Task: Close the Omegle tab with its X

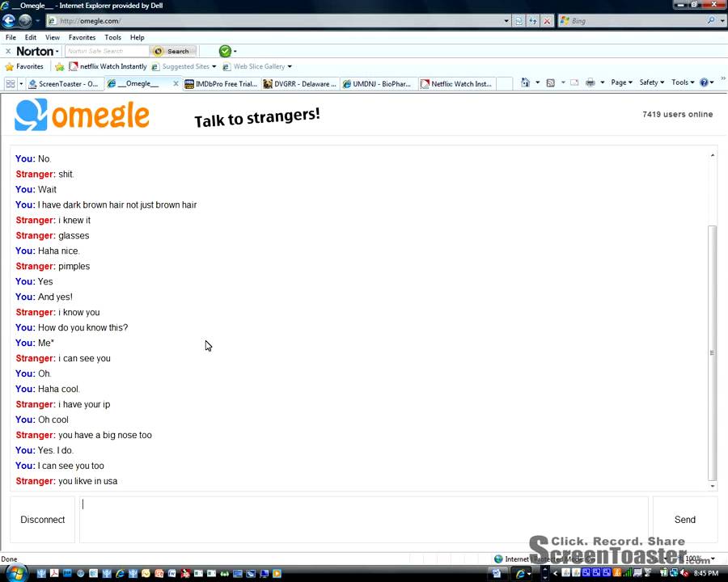Action: pos(176,83)
